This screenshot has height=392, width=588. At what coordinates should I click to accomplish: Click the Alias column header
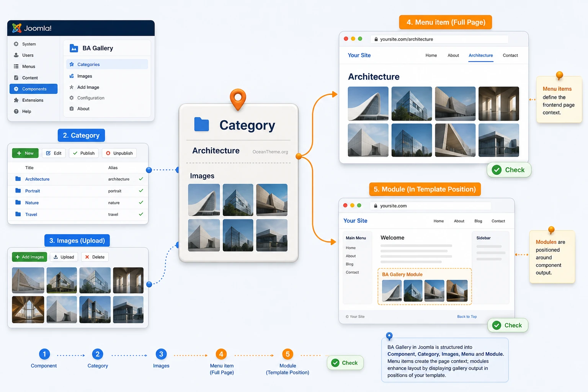(x=113, y=168)
